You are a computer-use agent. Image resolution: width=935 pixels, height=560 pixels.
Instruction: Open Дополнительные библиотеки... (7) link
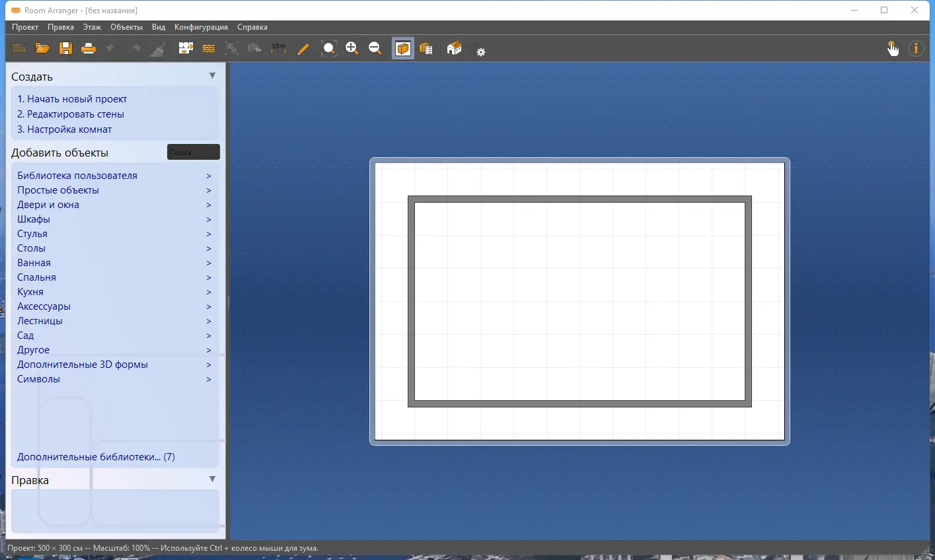click(x=96, y=457)
